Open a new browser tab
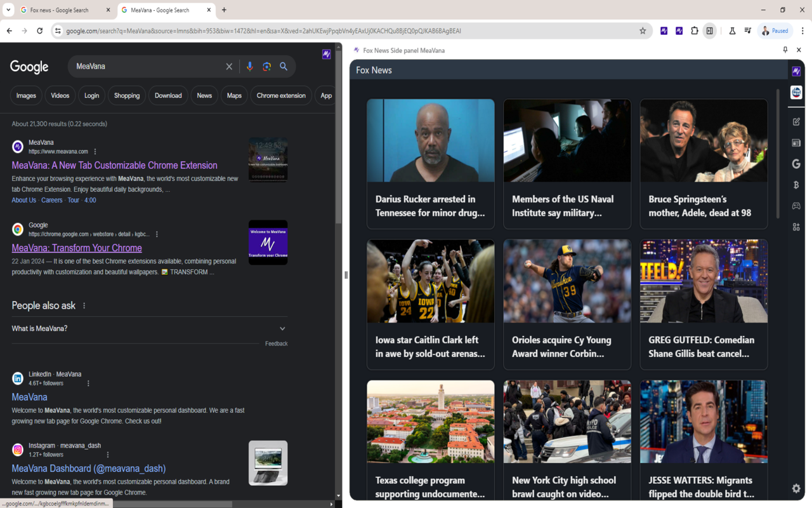Screen dimensions: 812x508 [x=224, y=10]
